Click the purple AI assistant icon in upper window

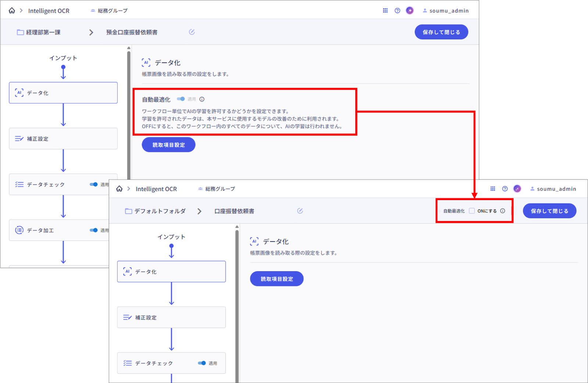(410, 11)
